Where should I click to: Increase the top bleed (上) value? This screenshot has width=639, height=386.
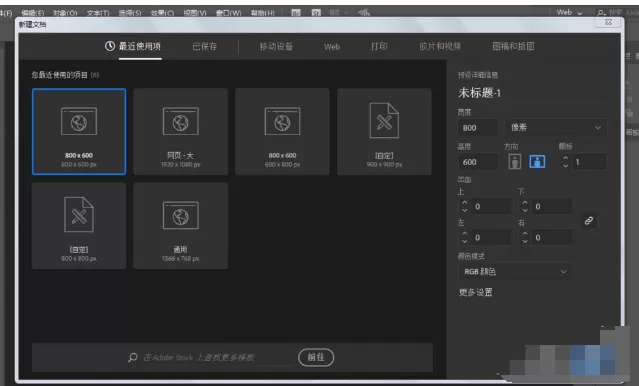[x=465, y=203]
